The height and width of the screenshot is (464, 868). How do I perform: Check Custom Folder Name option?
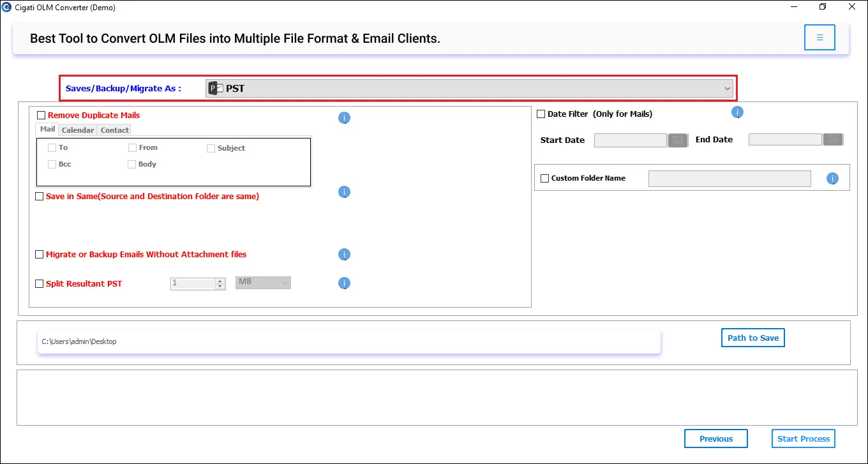pos(545,179)
